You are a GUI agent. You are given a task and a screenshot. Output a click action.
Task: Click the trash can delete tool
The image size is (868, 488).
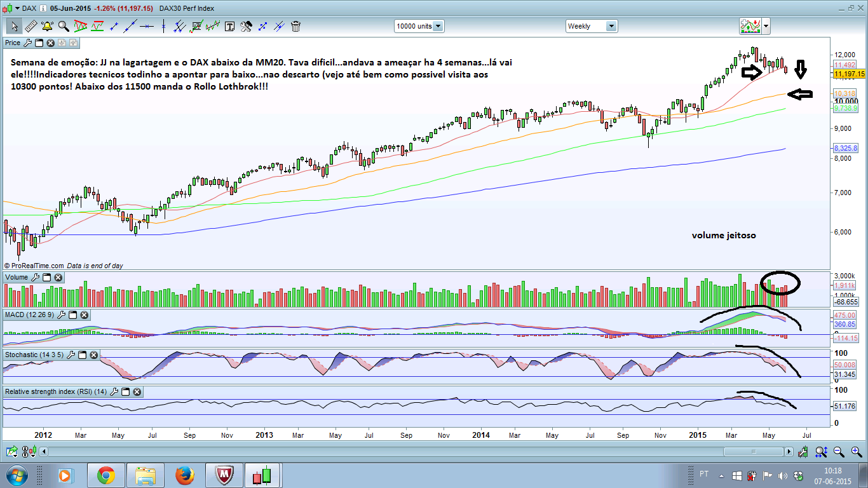click(295, 26)
